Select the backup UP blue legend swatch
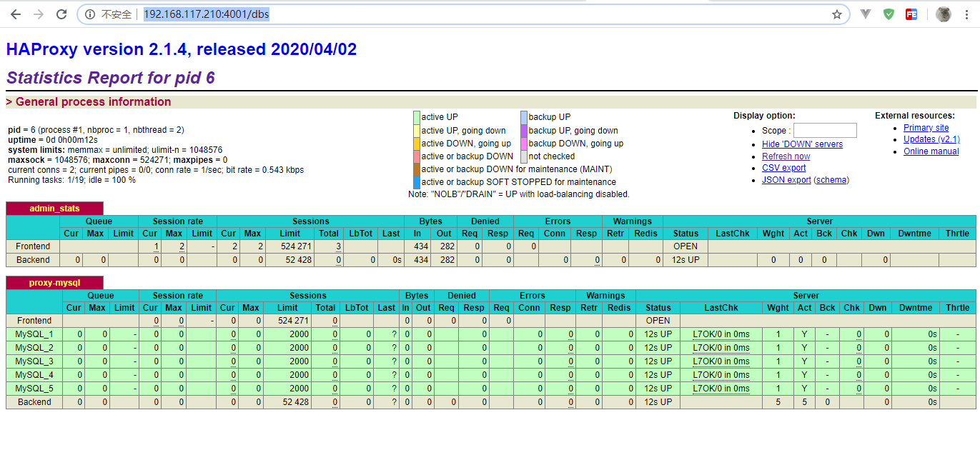 [524, 117]
